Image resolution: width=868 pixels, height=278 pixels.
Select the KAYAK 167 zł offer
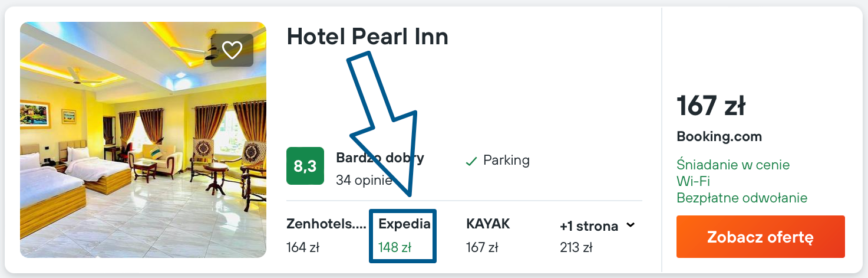click(x=488, y=236)
